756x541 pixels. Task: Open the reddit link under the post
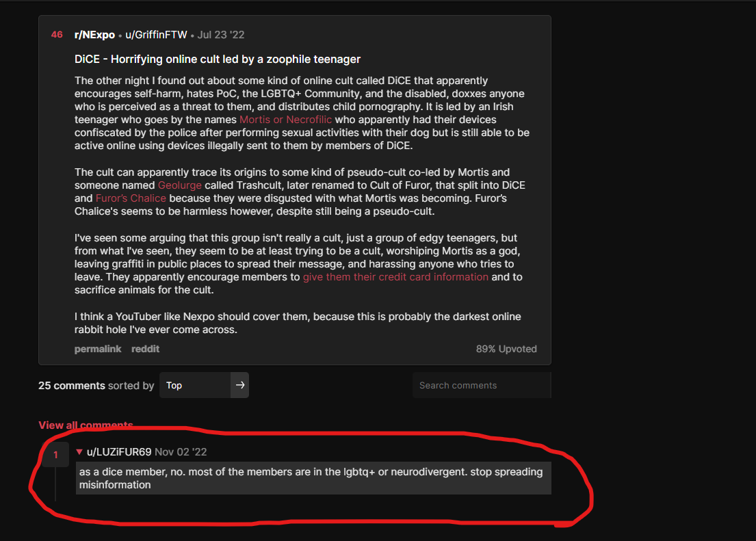coord(145,349)
